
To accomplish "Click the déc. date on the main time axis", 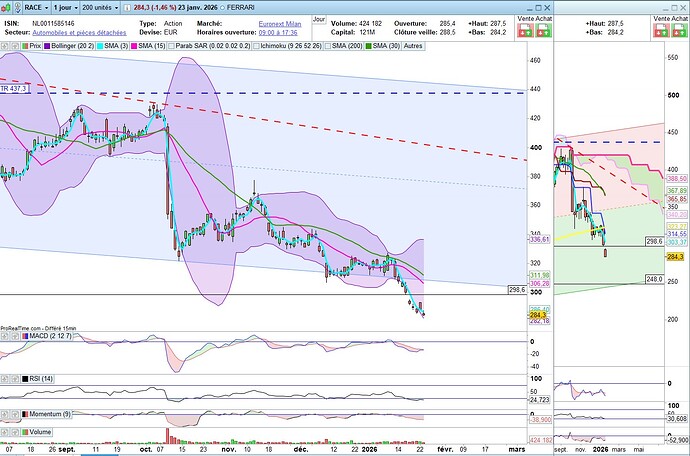I will 301,449.
